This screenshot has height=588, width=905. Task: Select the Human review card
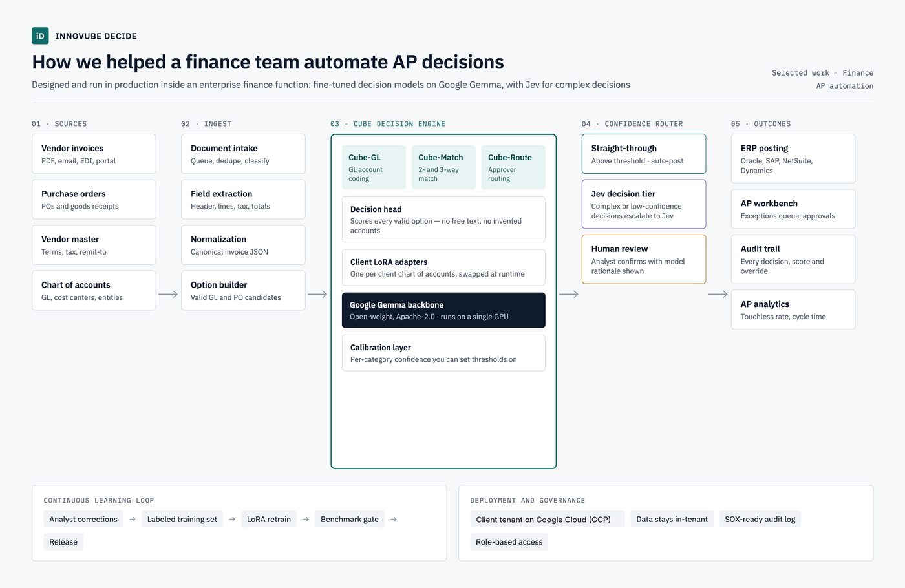[644, 259]
